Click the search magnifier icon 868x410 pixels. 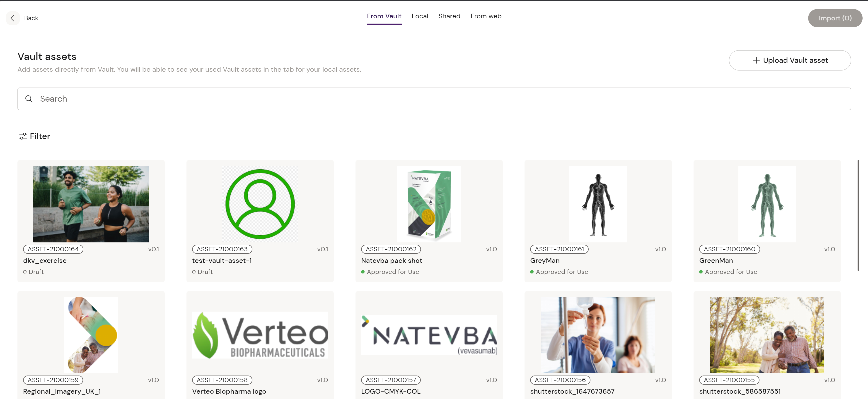[x=29, y=99]
